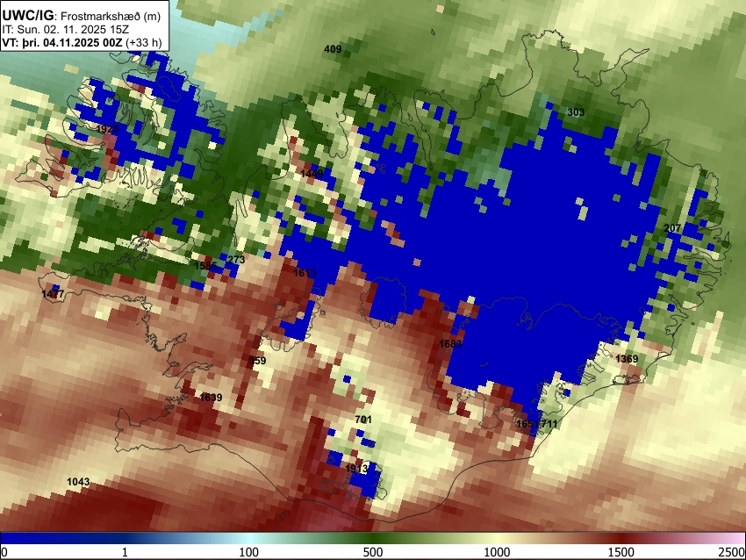Pick the map value 1449
746x560 pixels.
coord(312,174)
